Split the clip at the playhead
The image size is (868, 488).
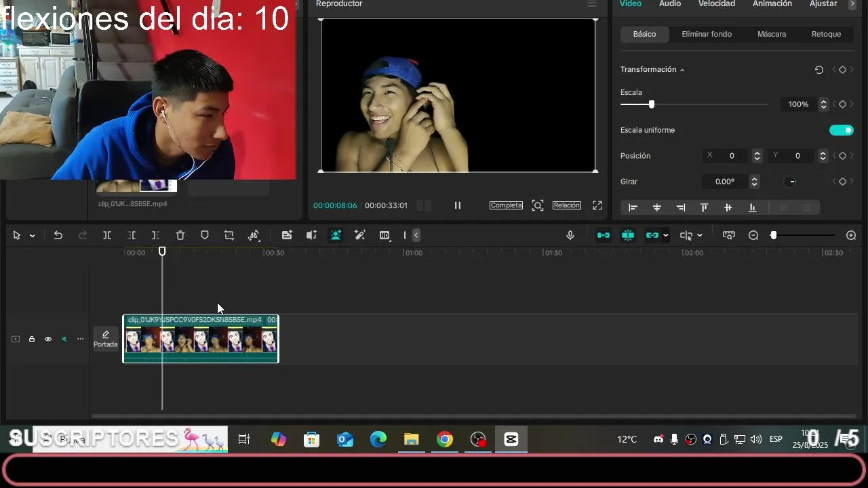pyautogui.click(x=107, y=235)
